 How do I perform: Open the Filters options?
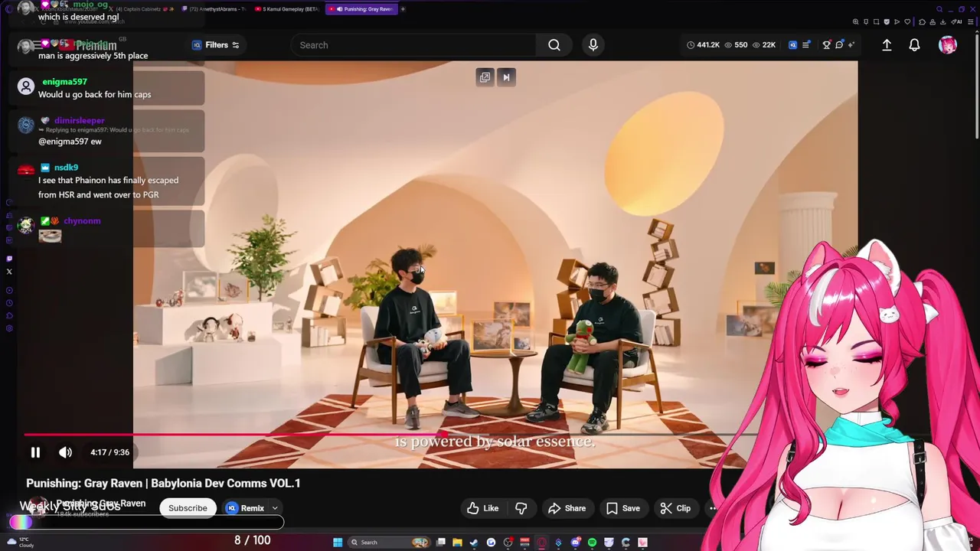coord(216,45)
